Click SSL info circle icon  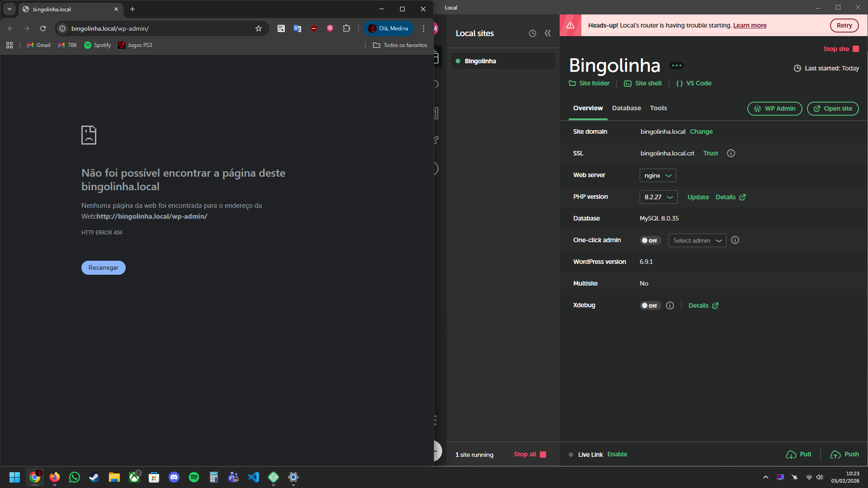pyautogui.click(x=731, y=153)
